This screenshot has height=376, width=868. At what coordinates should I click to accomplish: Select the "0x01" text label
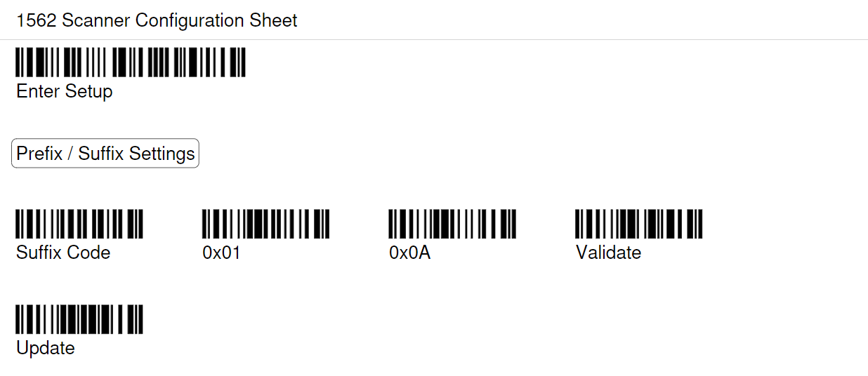(221, 253)
